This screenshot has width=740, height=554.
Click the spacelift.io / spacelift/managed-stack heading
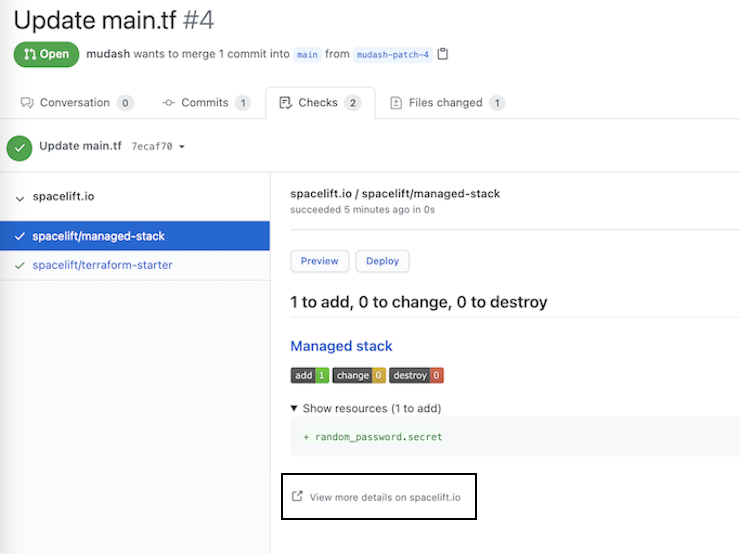point(395,193)
